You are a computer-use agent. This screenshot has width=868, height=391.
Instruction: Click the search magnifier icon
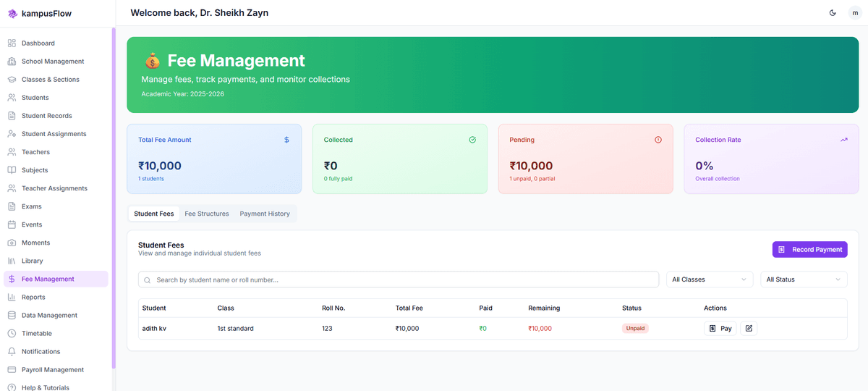click(x=148, y=279)
